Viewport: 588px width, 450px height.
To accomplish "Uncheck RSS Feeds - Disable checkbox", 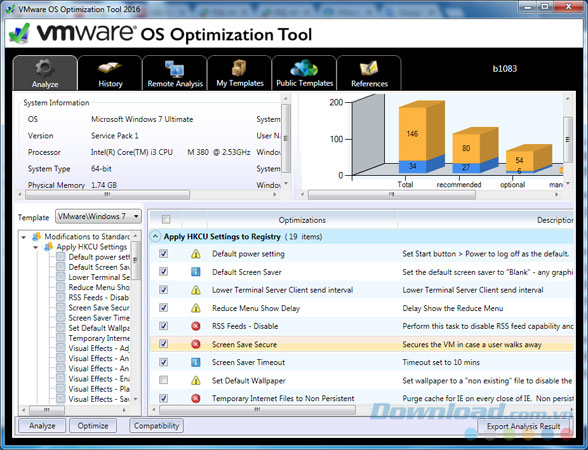I will 164,326.
